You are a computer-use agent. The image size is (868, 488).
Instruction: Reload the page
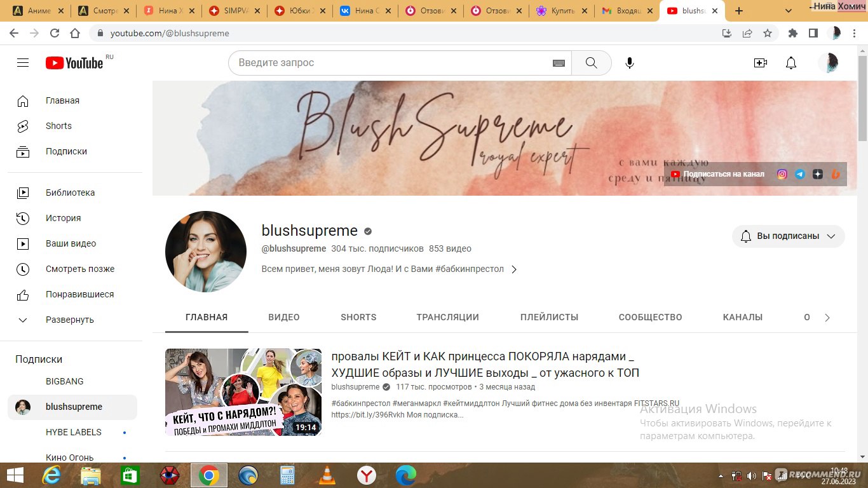[55, 33]
